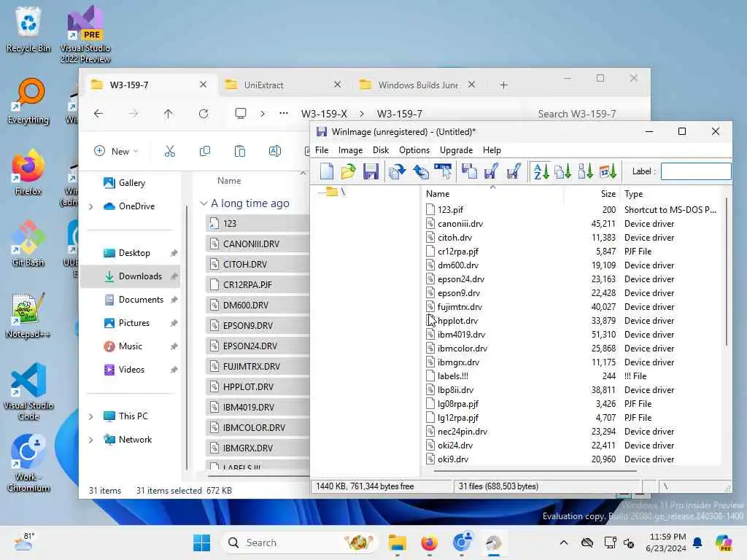Open Downloads in Explorer sidebar
The width and height of the screenshot is (747, 560).
coord(131,276)
